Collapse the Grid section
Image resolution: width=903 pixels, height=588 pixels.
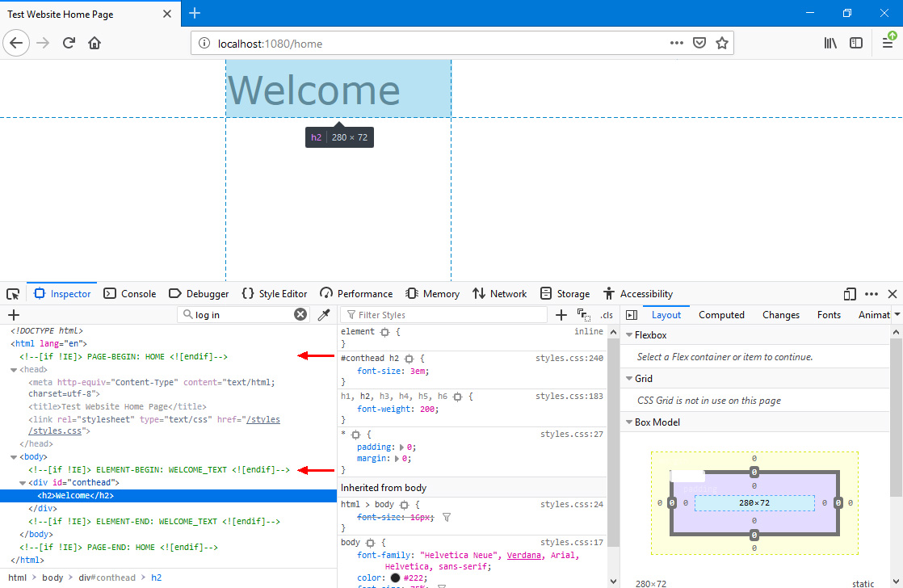(629, 378)
